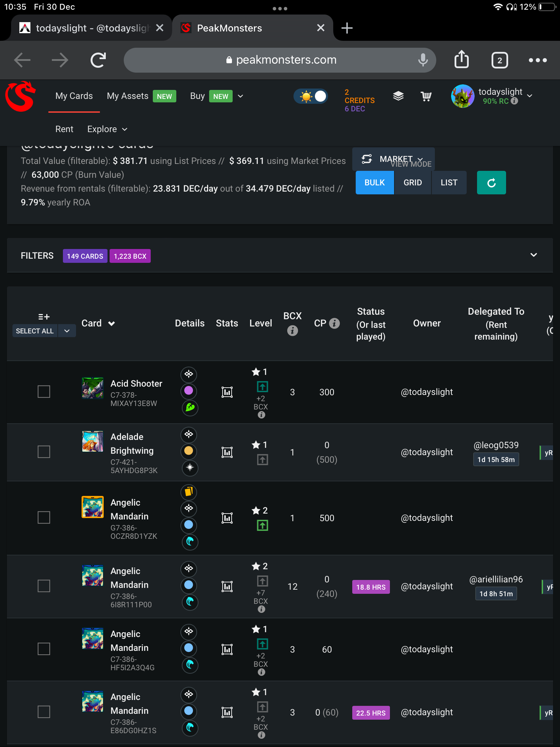This screenshot has width=560, height=747.
Task: Tap the peakmonsters.com address bar
Action: [280, 60]
